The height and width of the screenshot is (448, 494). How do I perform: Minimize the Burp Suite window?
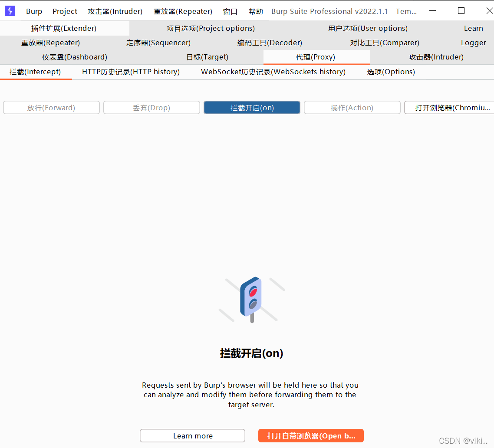(433, 11)
